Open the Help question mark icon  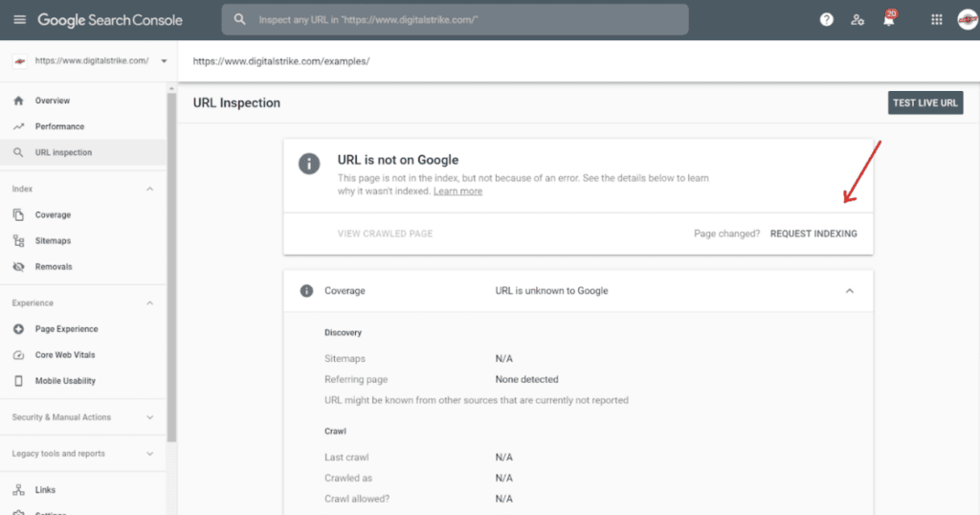click(826, 20)
